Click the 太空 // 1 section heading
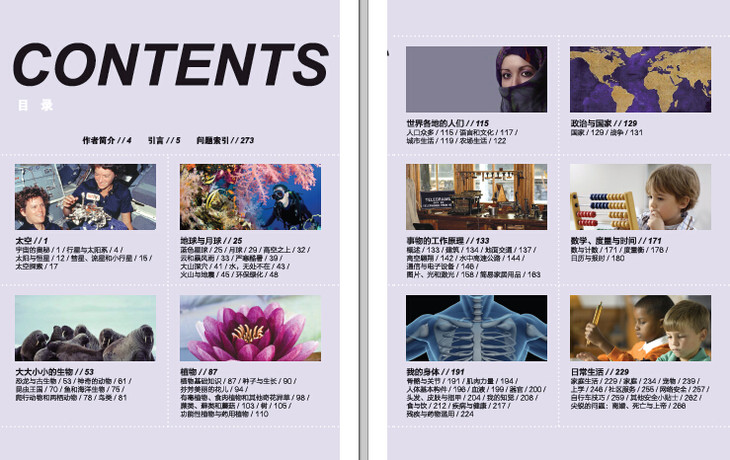The width and height of the screenshot is (730, 460). coord(32,241)
